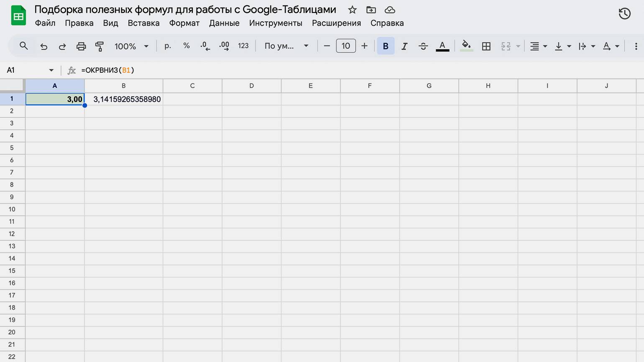Toggle italic formatting
This screenshot has height=362, width=644.
click(x=404, y=46)
